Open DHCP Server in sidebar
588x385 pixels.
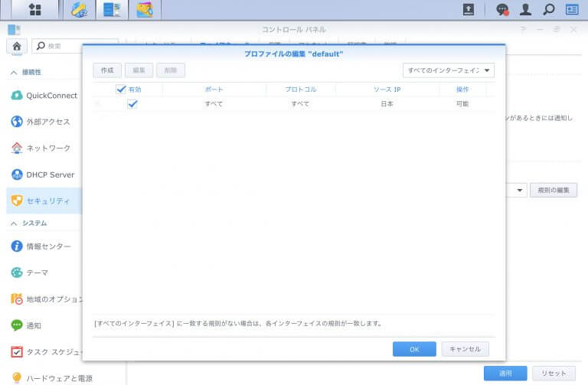click(44, 175)
